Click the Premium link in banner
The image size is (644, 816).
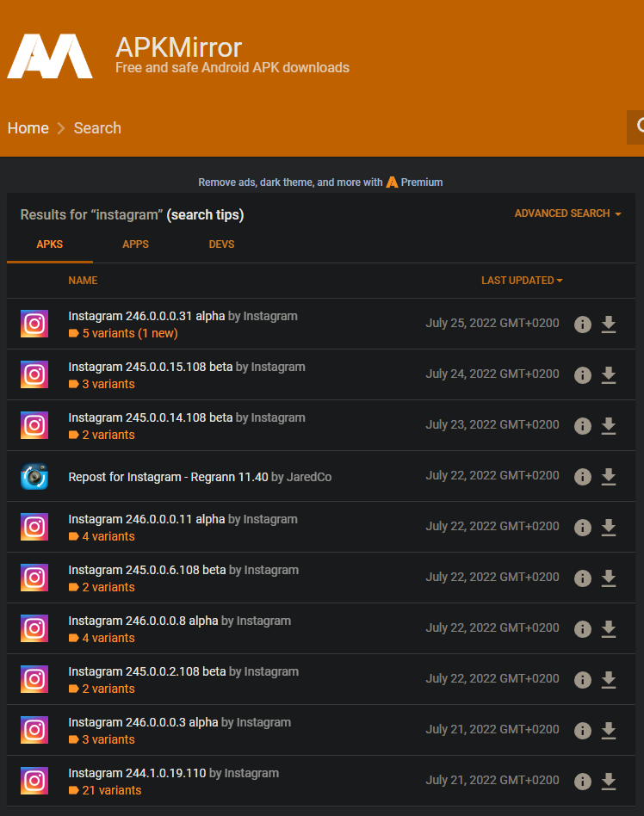click(415, 182)
